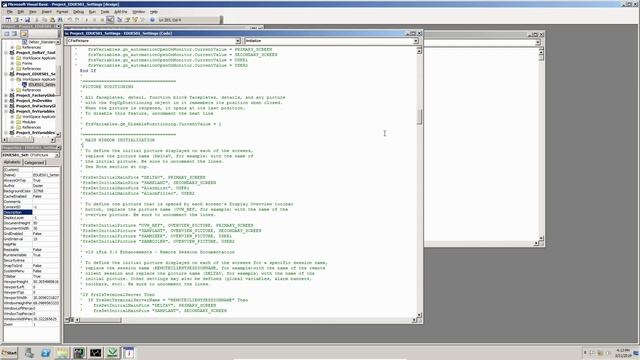Click Procedure View button in the code window

coord(67,320)
